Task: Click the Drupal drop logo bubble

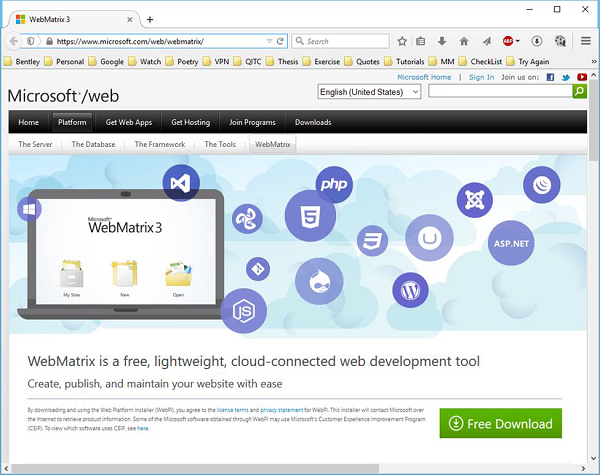Action: point(319,281)
